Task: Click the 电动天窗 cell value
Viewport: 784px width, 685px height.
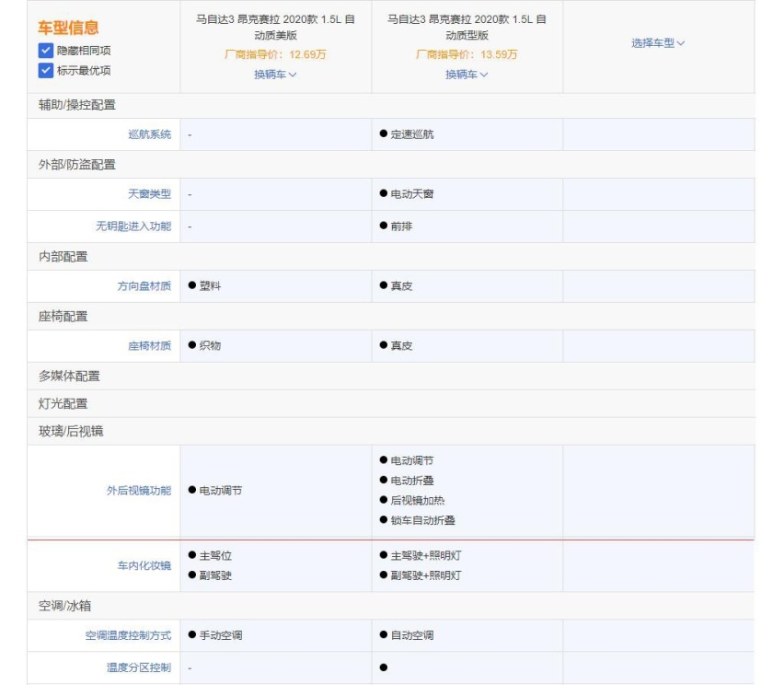Action: coord(412,193)
